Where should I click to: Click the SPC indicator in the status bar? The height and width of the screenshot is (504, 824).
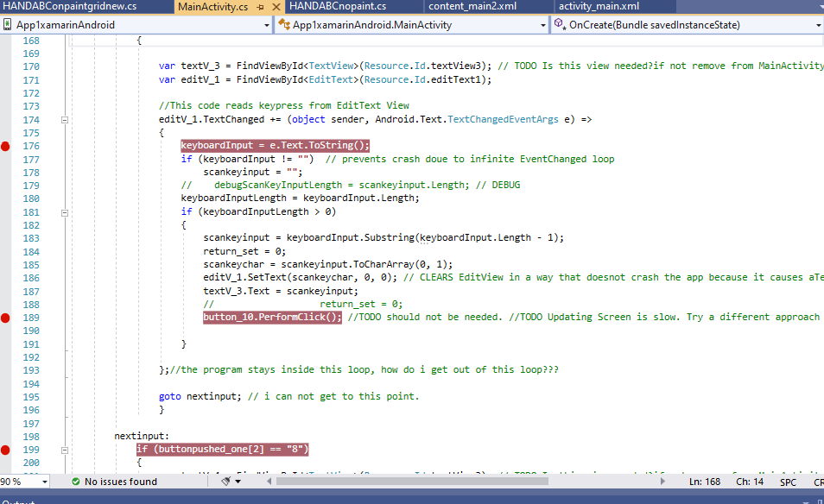(788, 482)
